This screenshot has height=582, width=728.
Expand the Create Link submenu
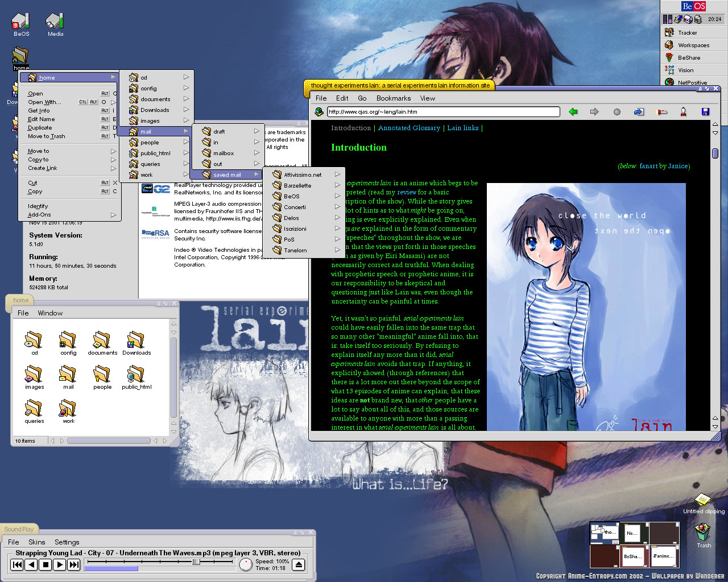(70, 168)
